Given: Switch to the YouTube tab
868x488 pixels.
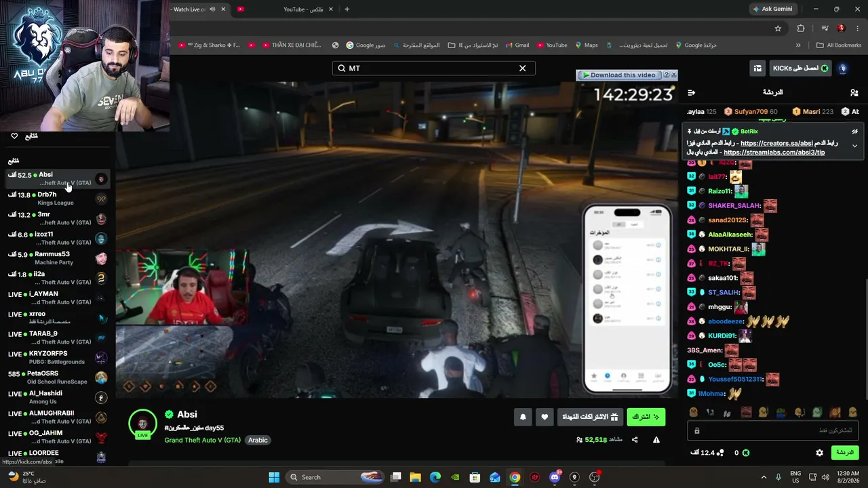Looking at the screenshot, I should tap(285, 9).
